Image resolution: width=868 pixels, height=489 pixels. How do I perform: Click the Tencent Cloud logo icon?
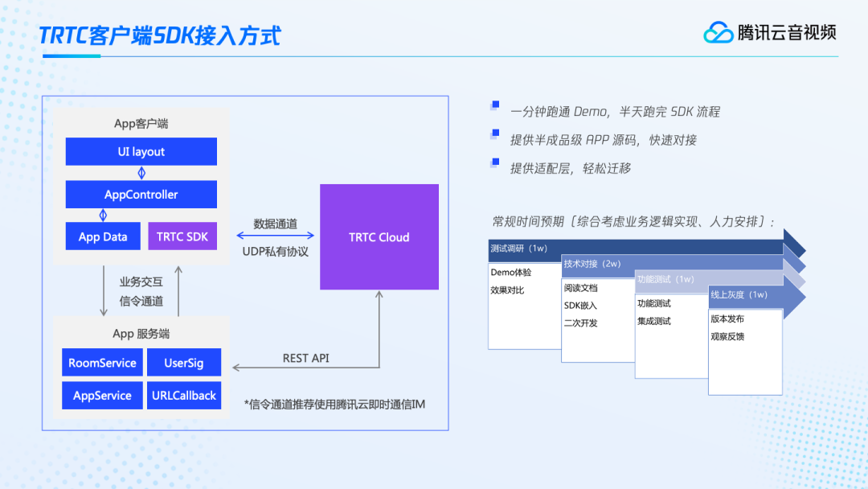718,33
